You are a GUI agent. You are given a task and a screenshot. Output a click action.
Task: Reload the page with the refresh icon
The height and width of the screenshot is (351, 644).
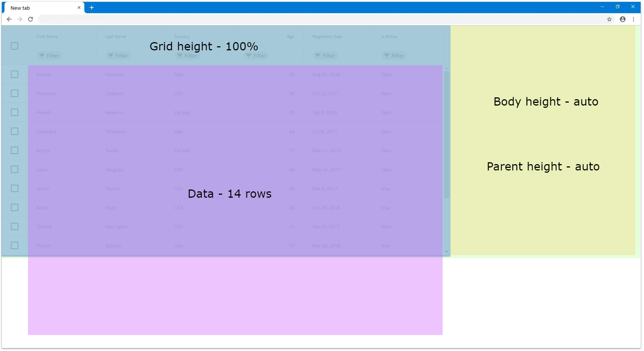click(31, 19)
